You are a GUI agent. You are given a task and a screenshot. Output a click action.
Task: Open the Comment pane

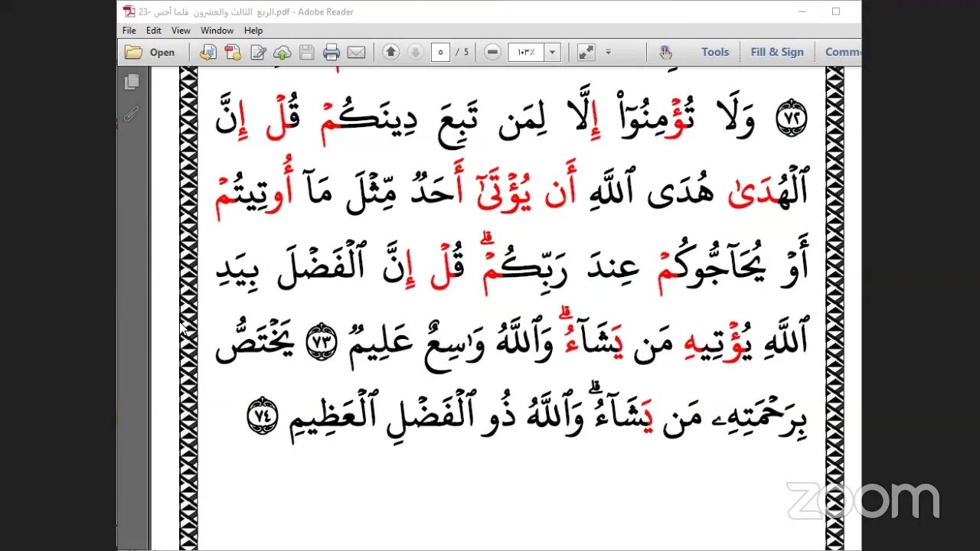click(x=842, y=52)
